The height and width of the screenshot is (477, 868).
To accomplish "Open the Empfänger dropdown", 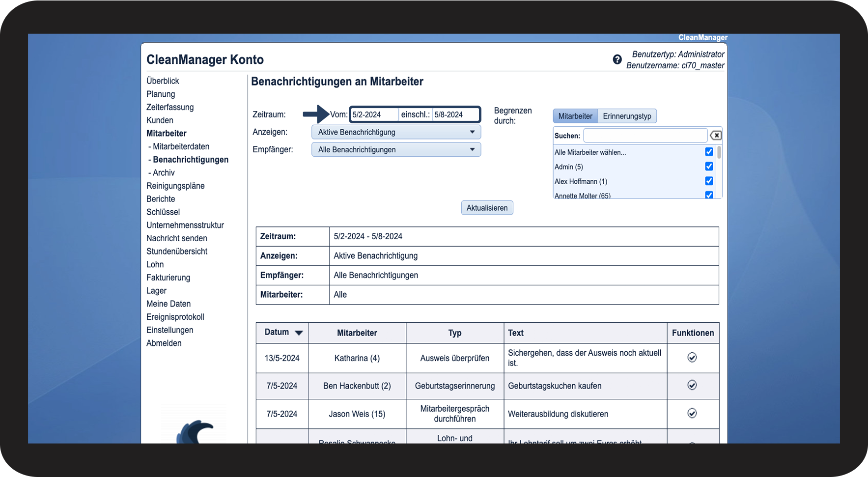I will 396,150.
